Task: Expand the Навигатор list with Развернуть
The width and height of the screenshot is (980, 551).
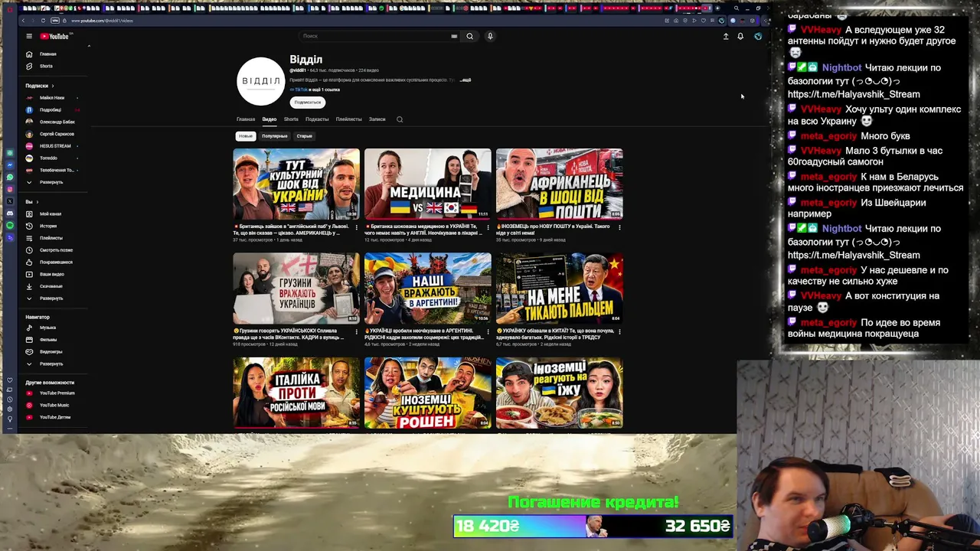Action: tap(51, 364)
